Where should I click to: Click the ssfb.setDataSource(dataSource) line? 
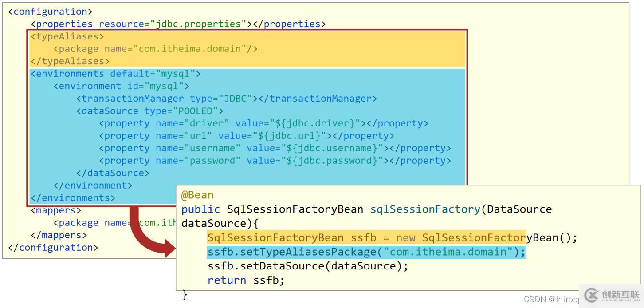[307, 266]
